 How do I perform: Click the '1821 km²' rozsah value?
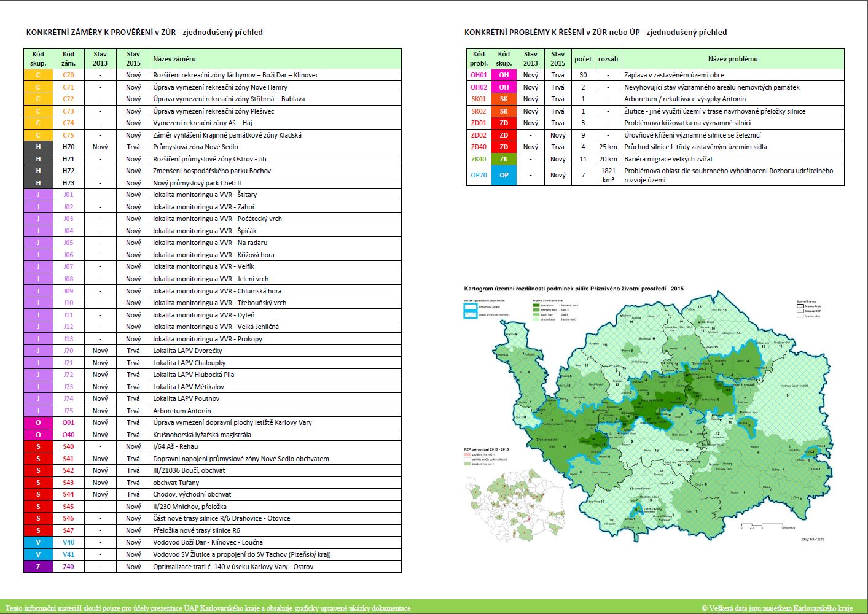click(x=608, y=175)
